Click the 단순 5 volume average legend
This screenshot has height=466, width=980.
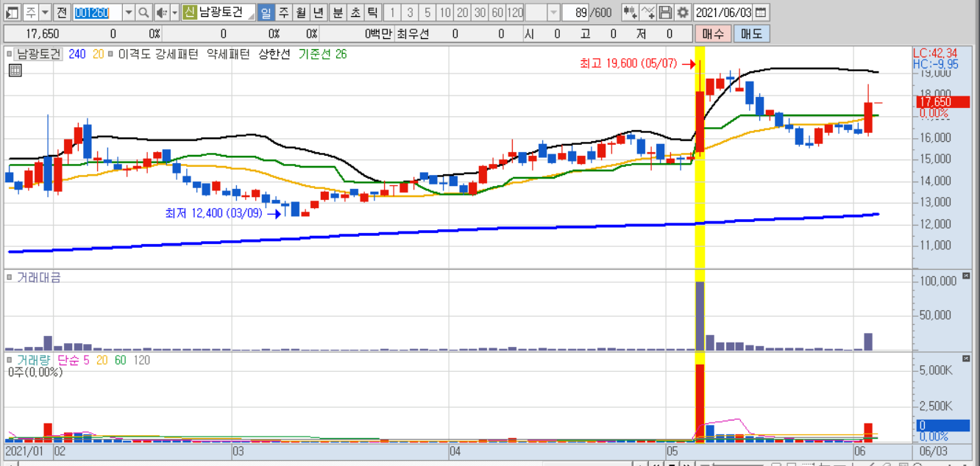[x=72, y=360]
